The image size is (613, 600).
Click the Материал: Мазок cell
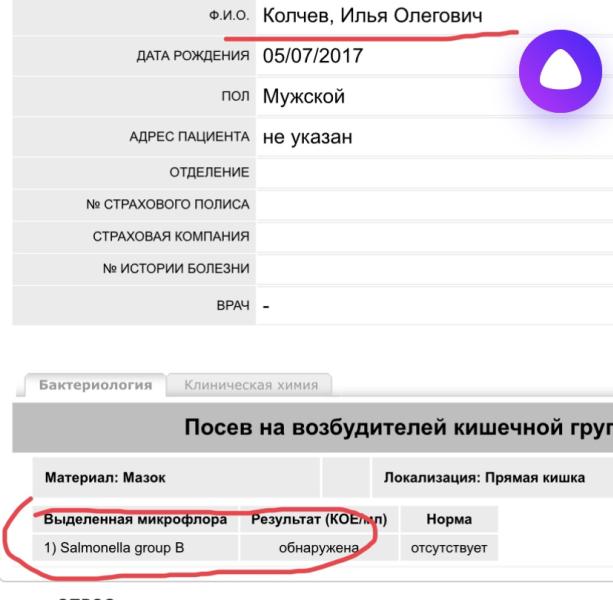176,477
